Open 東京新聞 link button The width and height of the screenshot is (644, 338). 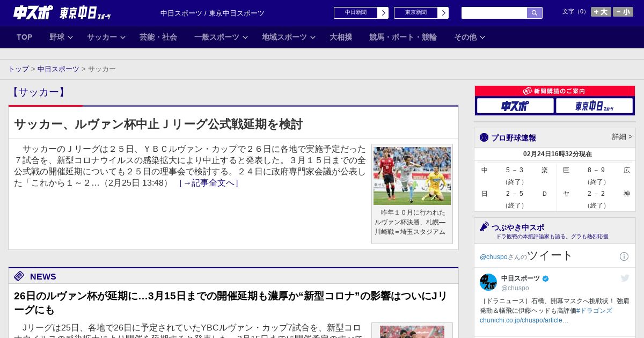pyautogui.click(x=416, y=13)
